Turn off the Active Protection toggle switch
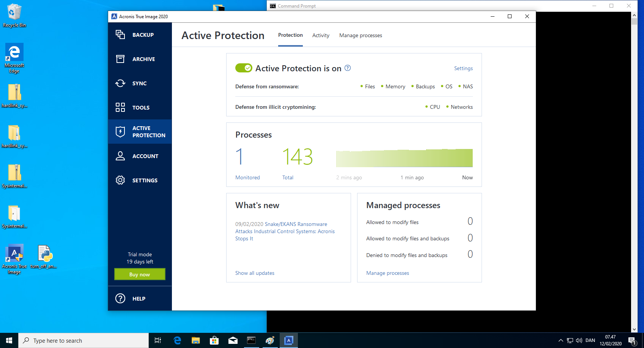Viewport: 644px width, 348px height. 244,68
